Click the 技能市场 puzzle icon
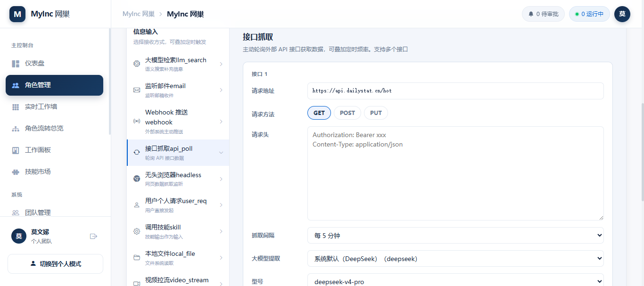Viewport: 644px width, 286px height. point(16,172)
